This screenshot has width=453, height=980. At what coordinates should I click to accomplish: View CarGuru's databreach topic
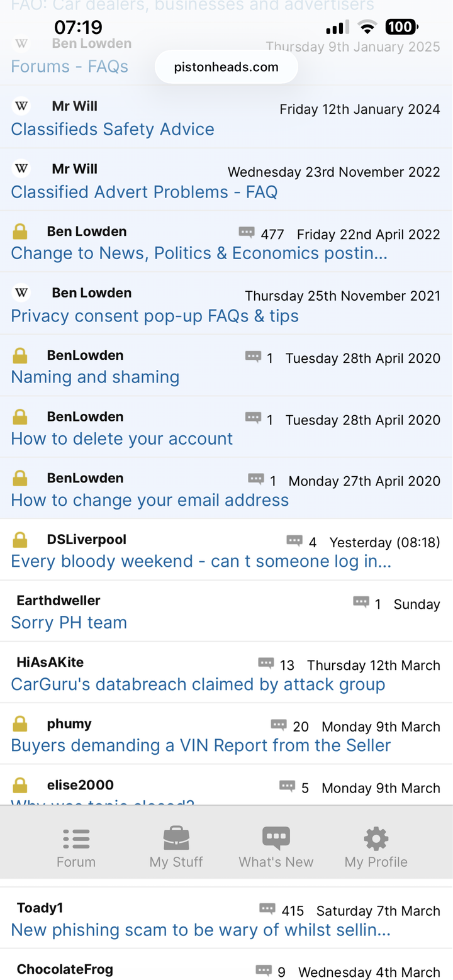pos(198,684)
